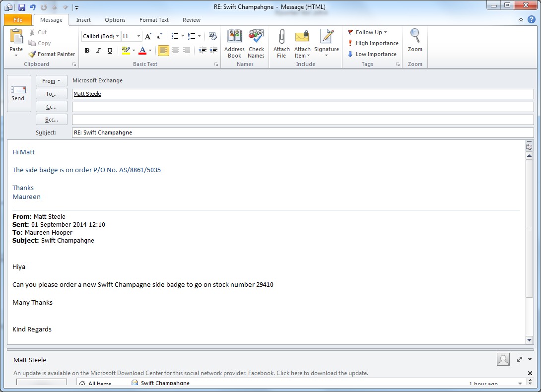This screenshot has height=392, width=541.
Task: Click the Matt Steele recipient
Action: pyautogui.click(x=87, y=94)
